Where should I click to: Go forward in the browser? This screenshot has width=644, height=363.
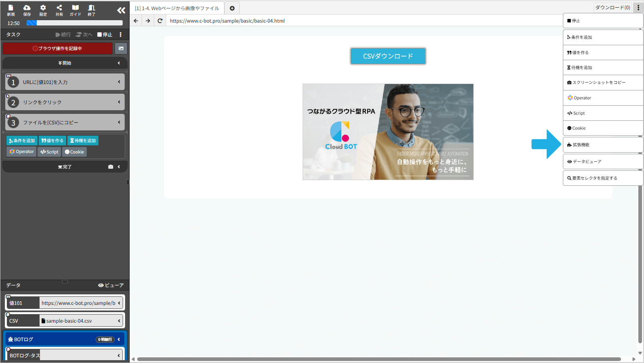pyautogui.click(x=148, y=21)
